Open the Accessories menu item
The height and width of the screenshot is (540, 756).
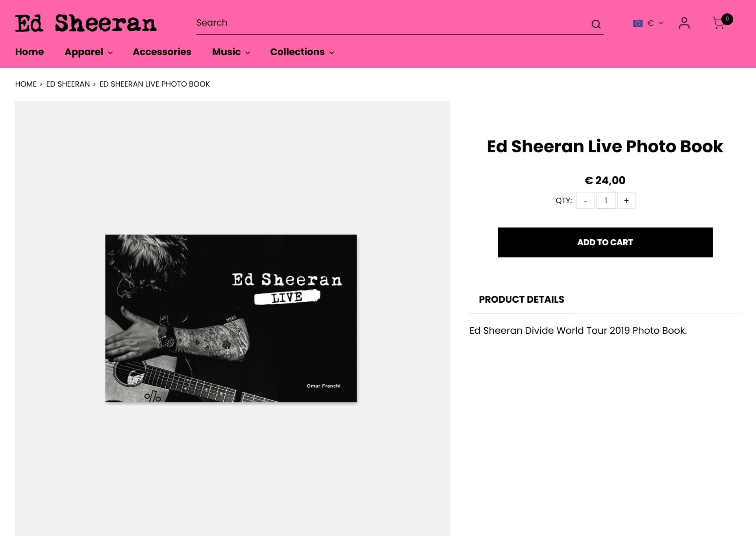162,52
